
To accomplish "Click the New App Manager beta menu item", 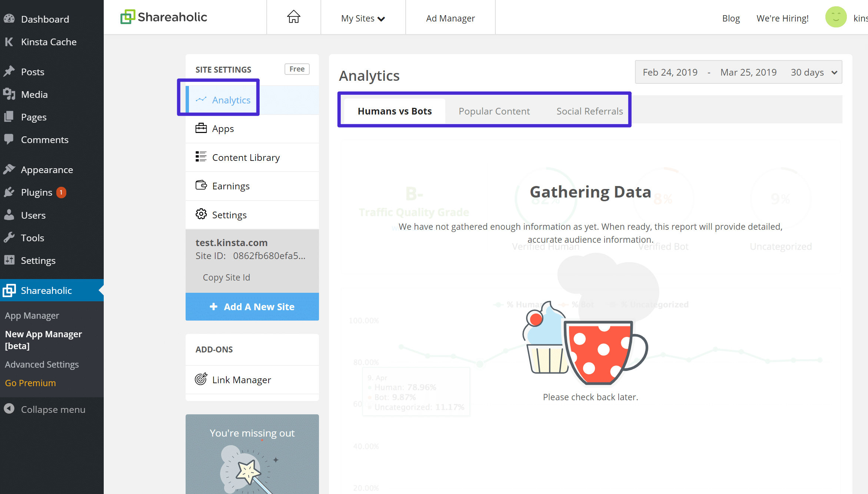I will tap(45, 339).
